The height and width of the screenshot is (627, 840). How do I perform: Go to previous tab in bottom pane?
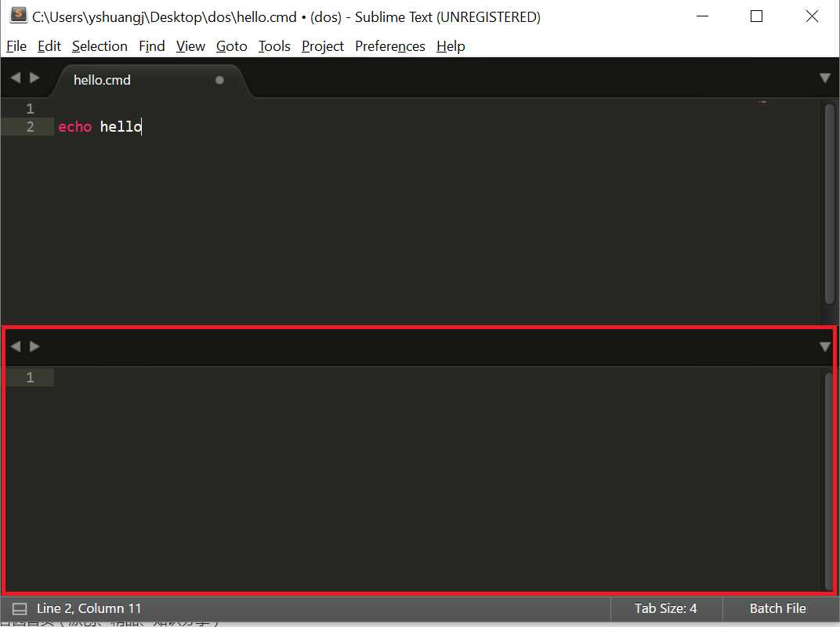coord(16,346)
